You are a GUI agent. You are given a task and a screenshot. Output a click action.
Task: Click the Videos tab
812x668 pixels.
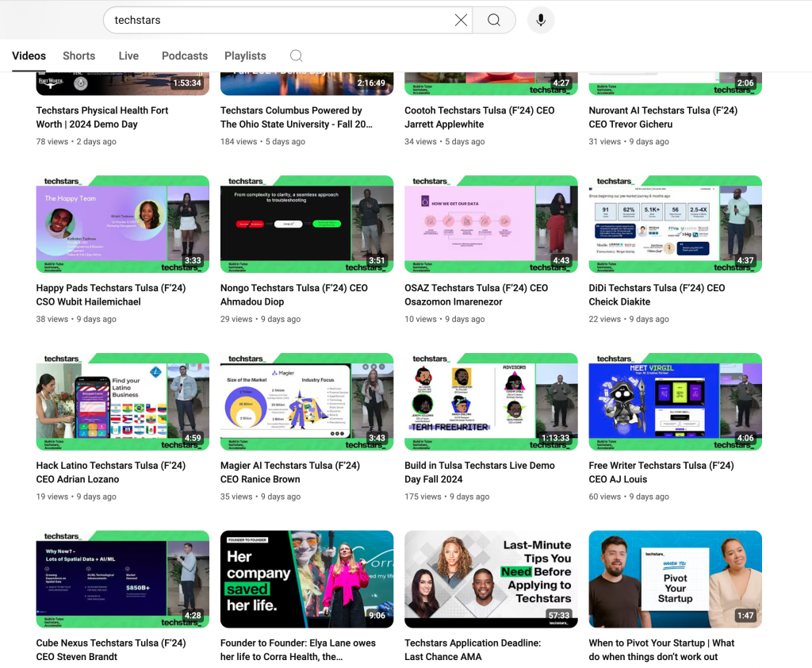coord(29,56)
